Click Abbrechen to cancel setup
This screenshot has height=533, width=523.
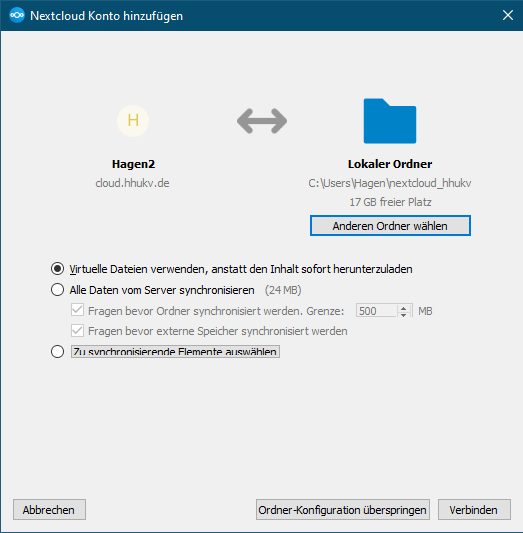49,510
